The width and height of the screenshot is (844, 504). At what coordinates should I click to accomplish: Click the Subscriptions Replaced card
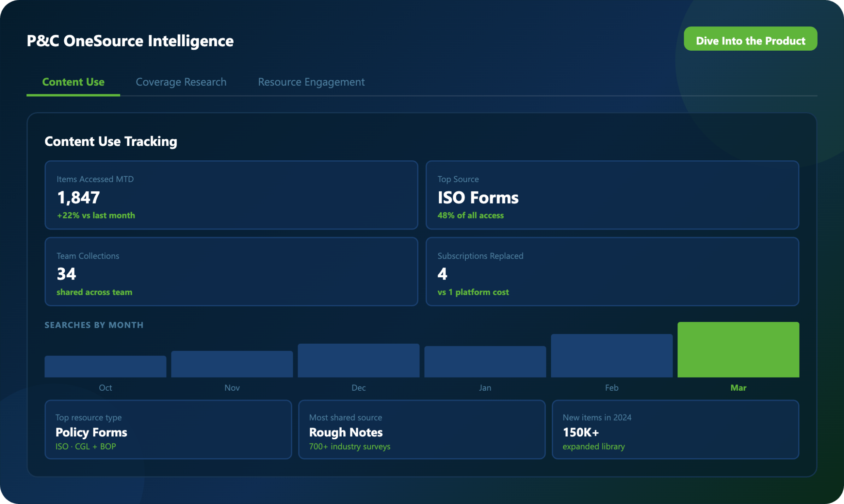pos(612,272)
